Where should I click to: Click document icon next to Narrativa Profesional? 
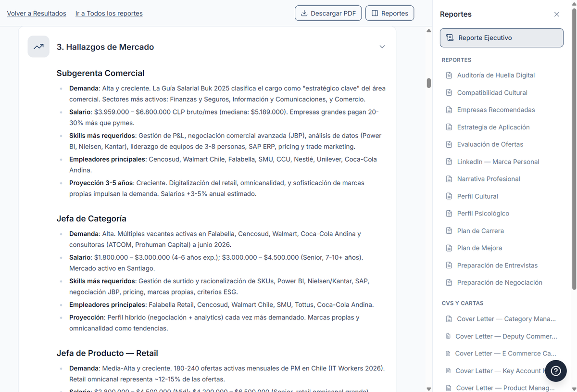coord(449,179)
